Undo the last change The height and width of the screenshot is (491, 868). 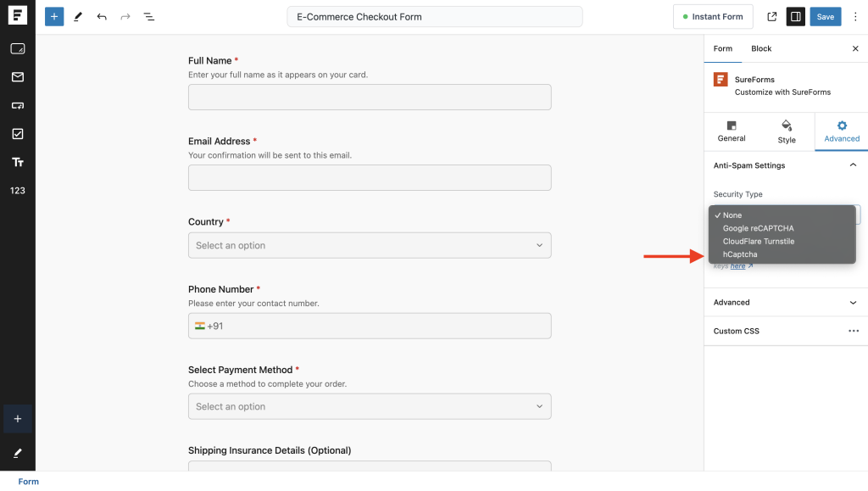(102, 16)
